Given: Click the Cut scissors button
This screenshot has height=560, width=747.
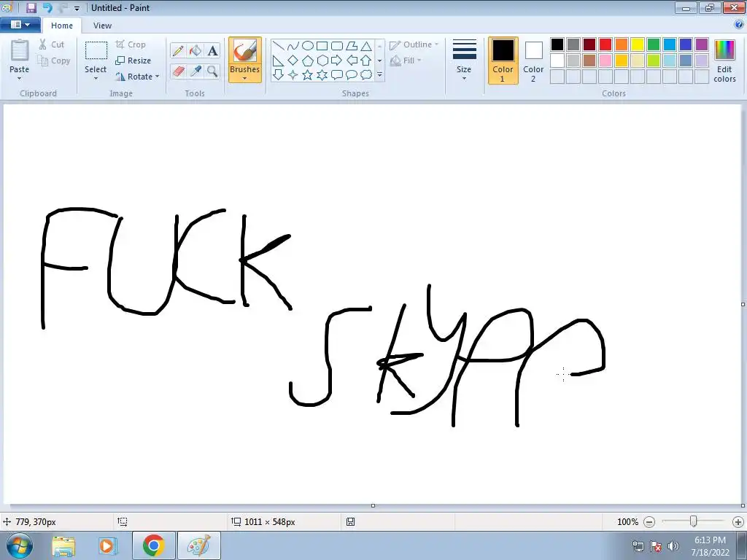Looking at the screenshot, I should click(52, 44).
